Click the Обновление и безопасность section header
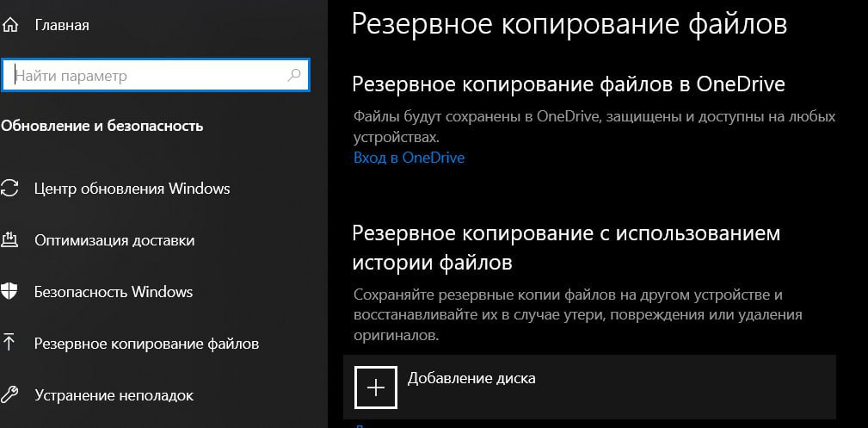Screen dimensions: 868x428 coord(102,126)
